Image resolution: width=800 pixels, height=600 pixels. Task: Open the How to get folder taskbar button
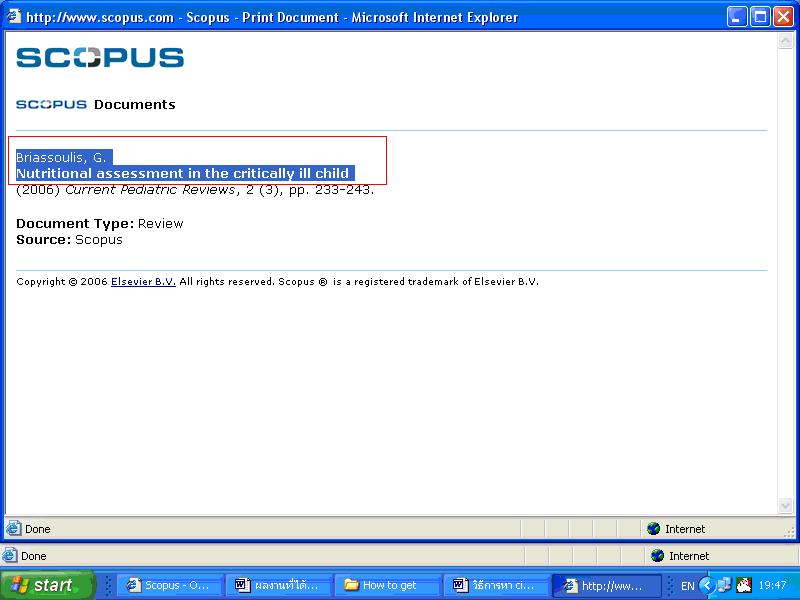(x=388, y=585)
